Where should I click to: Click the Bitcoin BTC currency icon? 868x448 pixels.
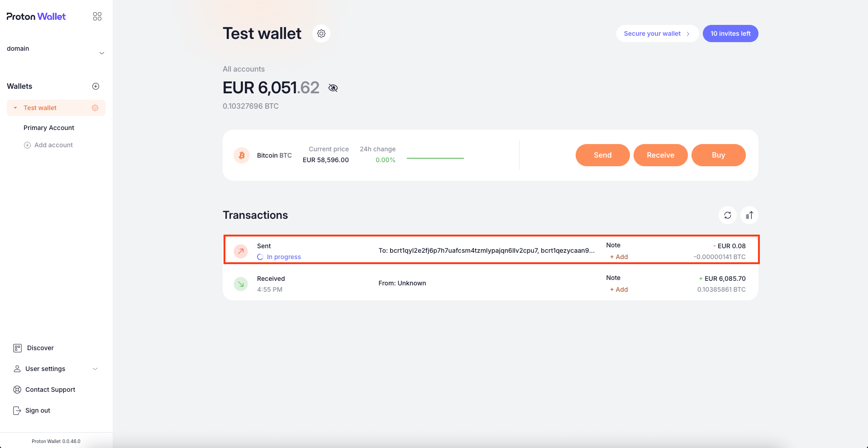point(241,155)
